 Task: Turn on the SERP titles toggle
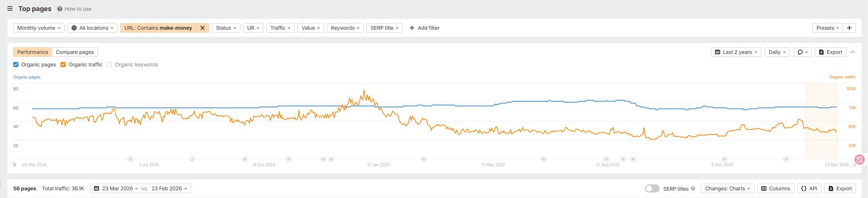pyautogui.click(x=652, y=188)
